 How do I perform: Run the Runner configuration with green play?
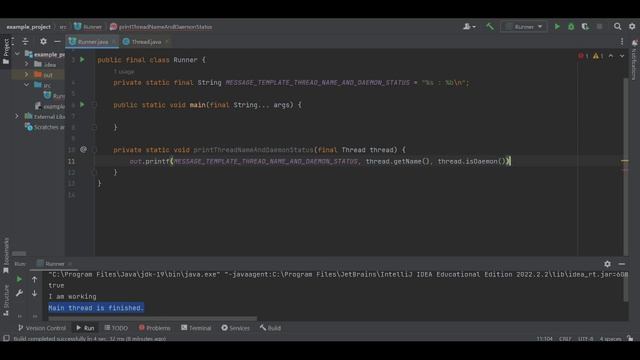(557, 27)
